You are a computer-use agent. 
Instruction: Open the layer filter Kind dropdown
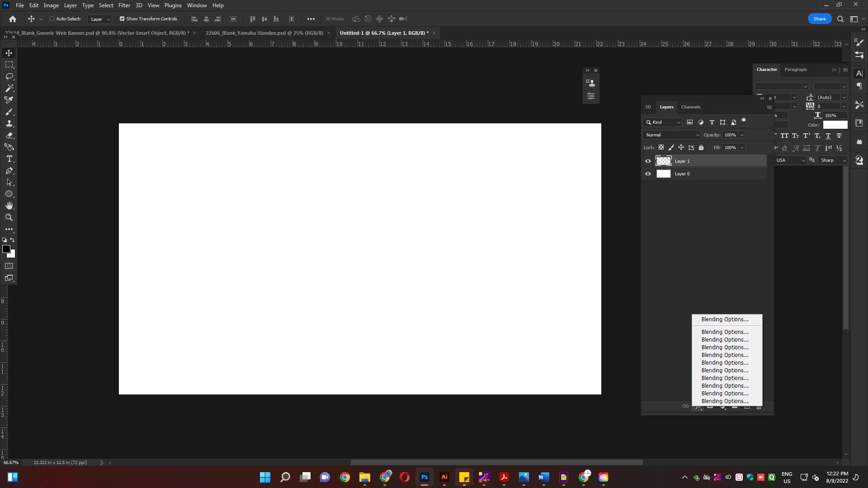(663, 122)
